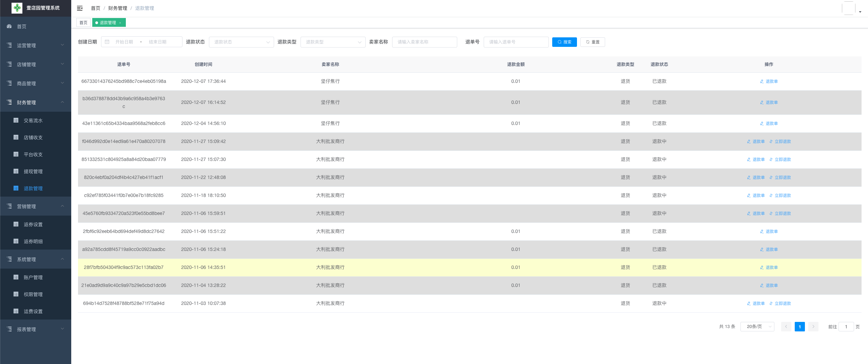Open 店铺收支 menu item

(36, 138)
